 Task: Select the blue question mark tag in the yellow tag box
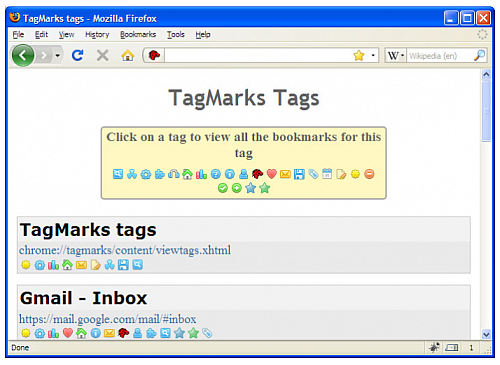click(216, 174)
